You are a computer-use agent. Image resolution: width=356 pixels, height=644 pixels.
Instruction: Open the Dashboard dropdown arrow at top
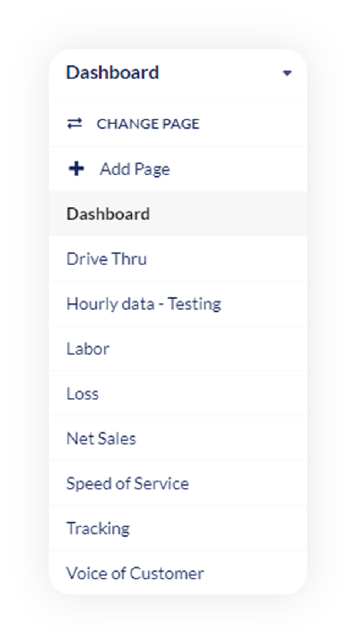(288, 74)
